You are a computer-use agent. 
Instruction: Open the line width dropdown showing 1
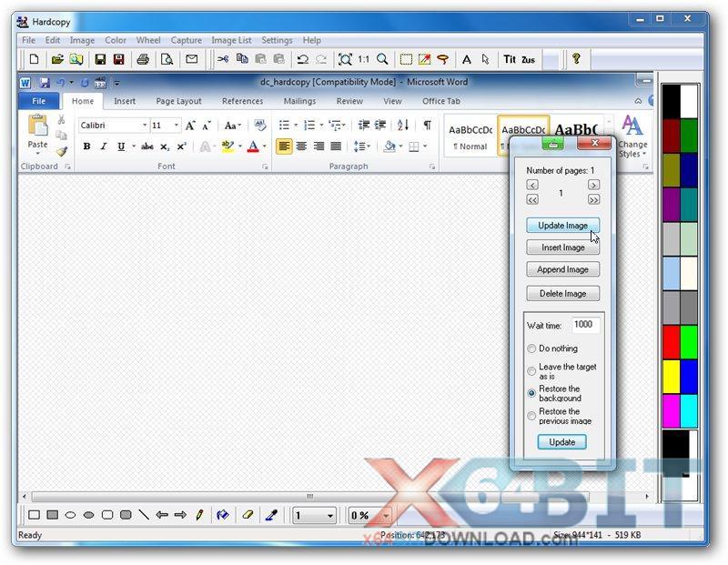coord(330,516)
